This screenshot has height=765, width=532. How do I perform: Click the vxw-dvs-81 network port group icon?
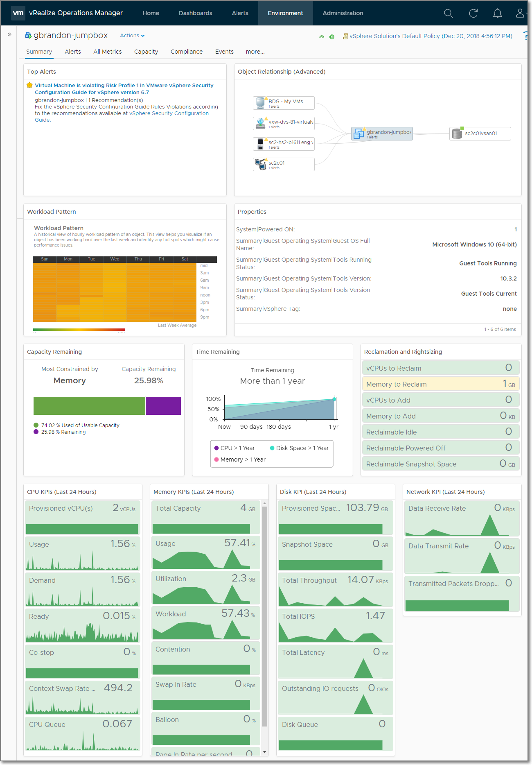pyautogui.click(x=260, y=123)
